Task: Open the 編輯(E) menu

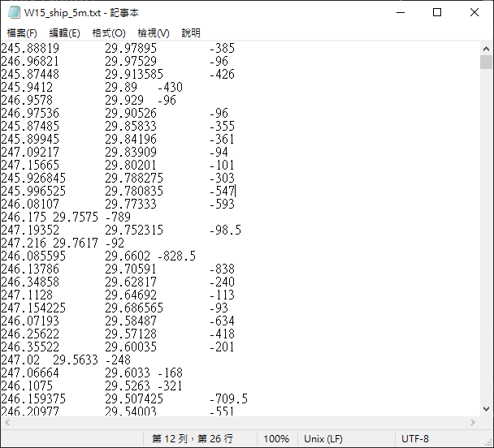Action: 64,33
